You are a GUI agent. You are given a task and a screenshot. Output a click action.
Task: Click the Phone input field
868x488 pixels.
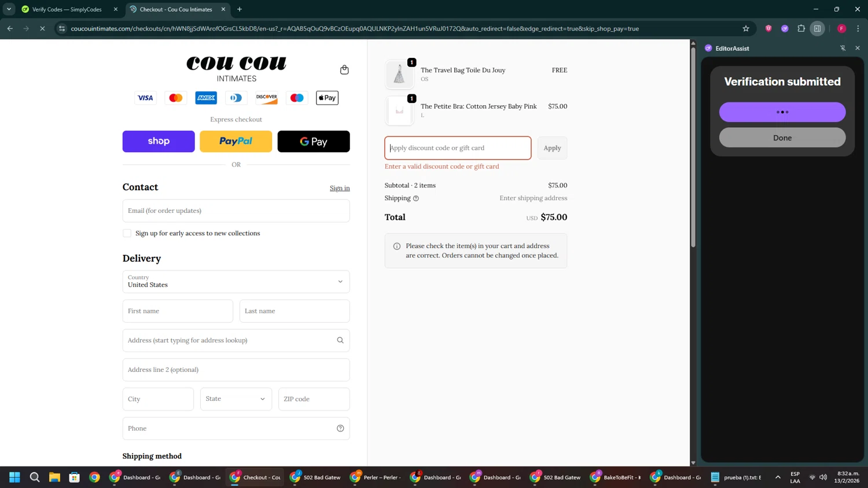(x=236, y=428)
